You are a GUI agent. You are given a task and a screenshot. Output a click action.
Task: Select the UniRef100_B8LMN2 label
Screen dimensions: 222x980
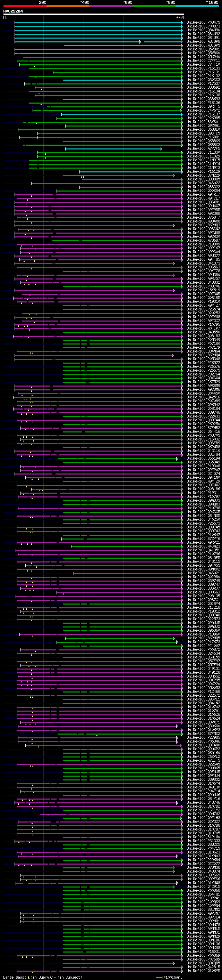click(203, 910)
